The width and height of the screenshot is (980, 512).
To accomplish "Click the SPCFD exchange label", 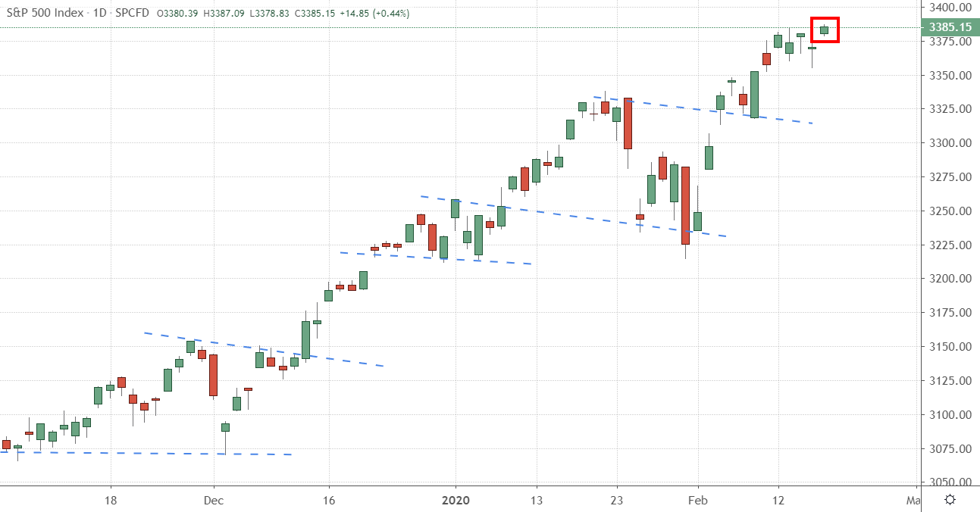I will tap(133, 14).
